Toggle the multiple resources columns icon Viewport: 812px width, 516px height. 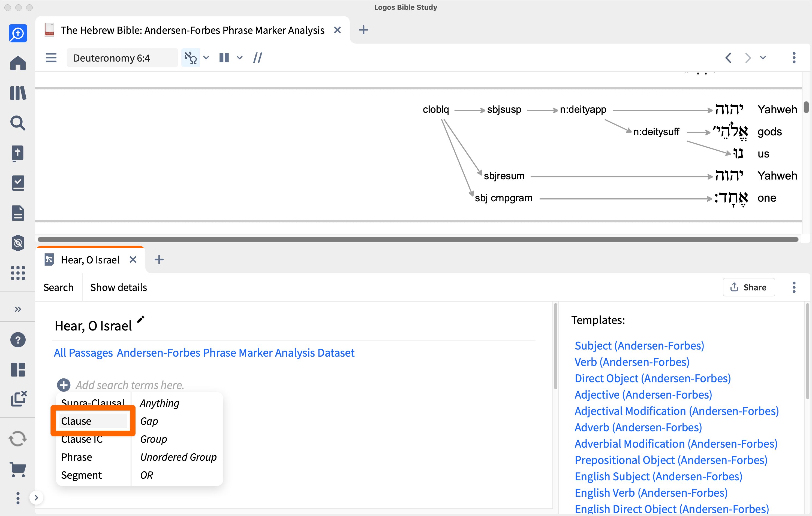pos(224,58)
